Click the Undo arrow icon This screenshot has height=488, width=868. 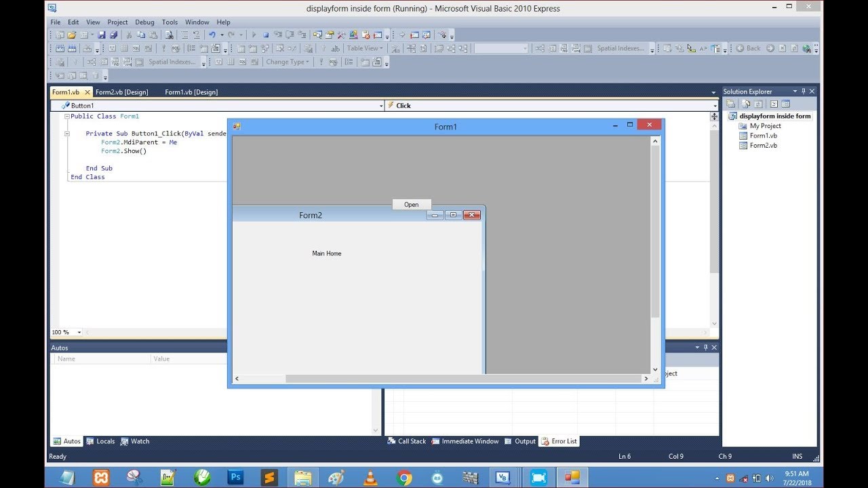(x=212, y=35)
